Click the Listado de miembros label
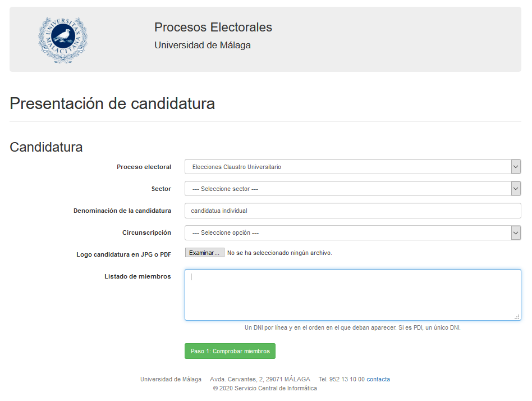 click(x=137, y=276)
